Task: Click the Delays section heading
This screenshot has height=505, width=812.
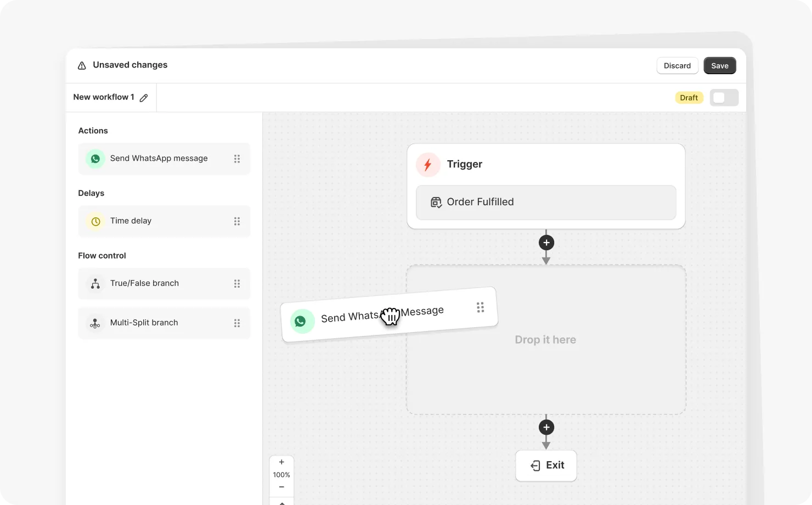Action: (x=91, y=193)
